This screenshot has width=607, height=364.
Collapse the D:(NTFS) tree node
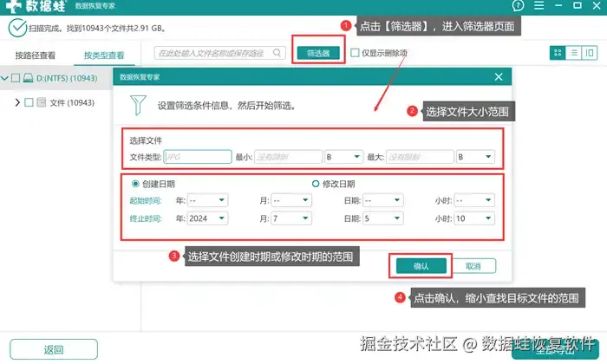coord(4,78)
